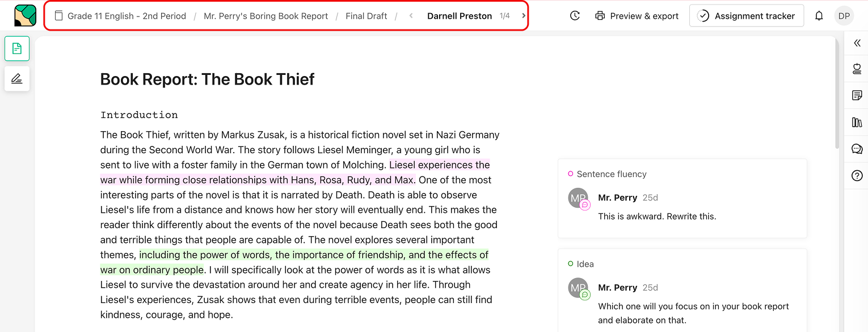Click comment text starting "Which one will you focus"
868x332 pixels.
tap(693, 313)
